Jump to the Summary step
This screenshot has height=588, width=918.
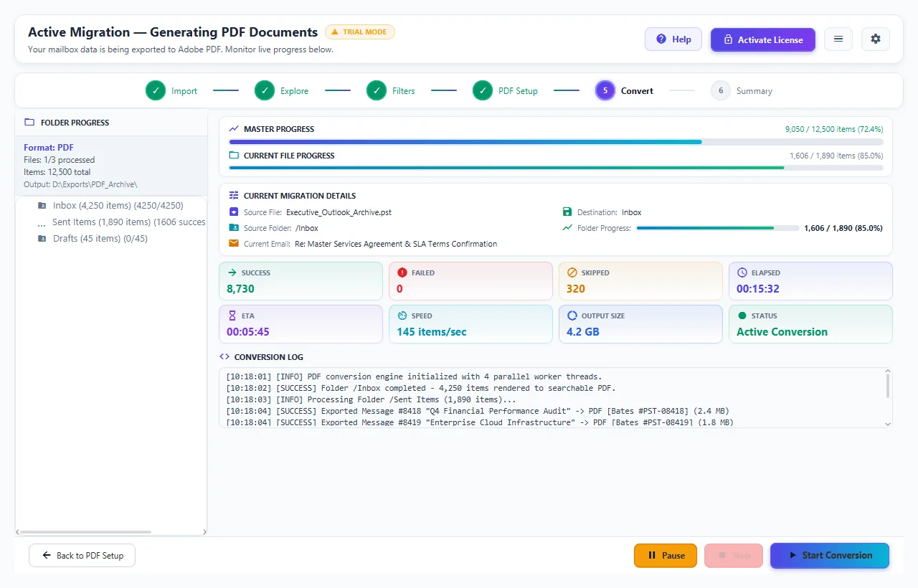point(742,91)
